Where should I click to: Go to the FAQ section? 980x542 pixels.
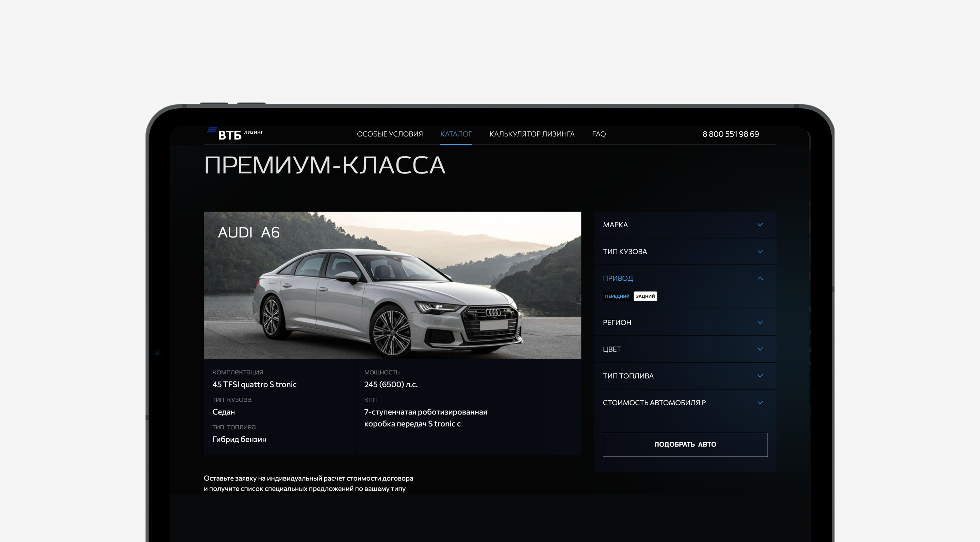pyautogui.click(x=599, y=134)
